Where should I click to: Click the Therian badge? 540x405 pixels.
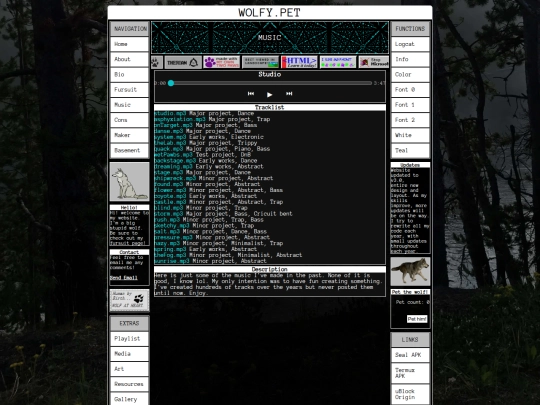tap(183, 62)
